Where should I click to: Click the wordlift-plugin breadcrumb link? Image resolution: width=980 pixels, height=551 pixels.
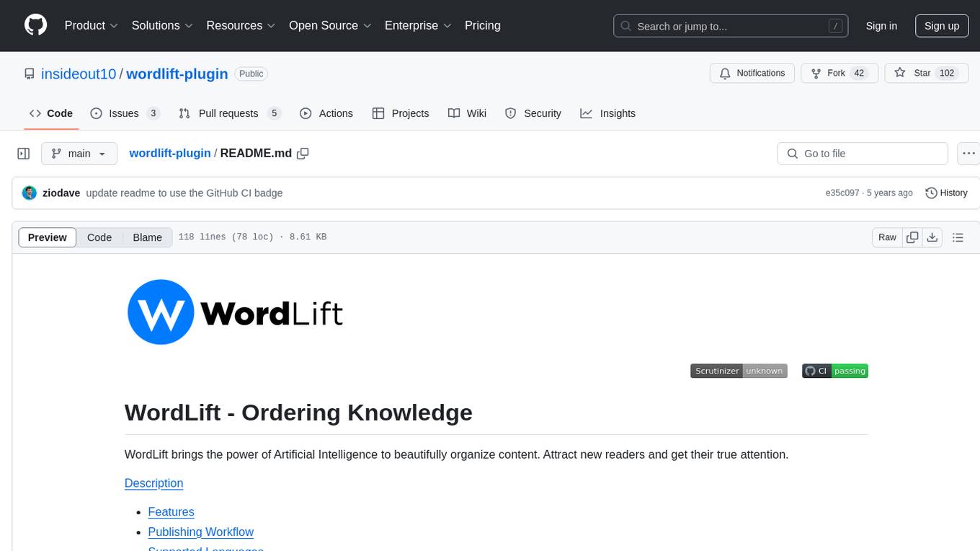click(170, 153)
